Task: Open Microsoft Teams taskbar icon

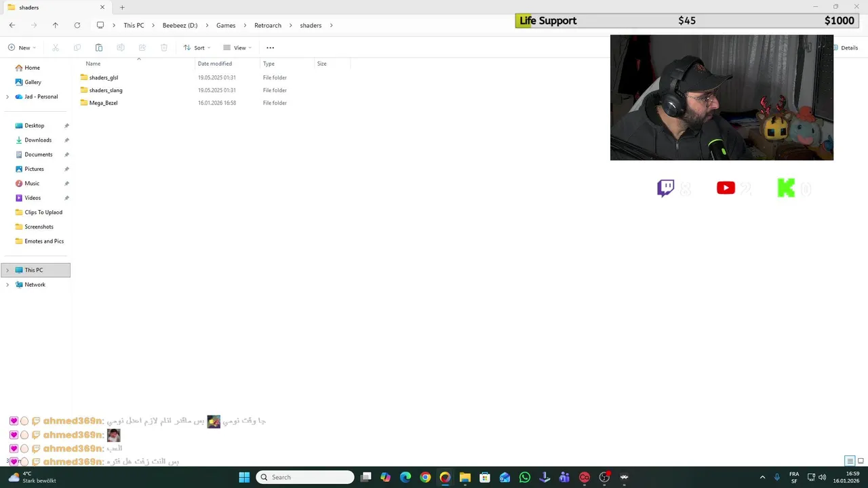Action: click(564, 477)
